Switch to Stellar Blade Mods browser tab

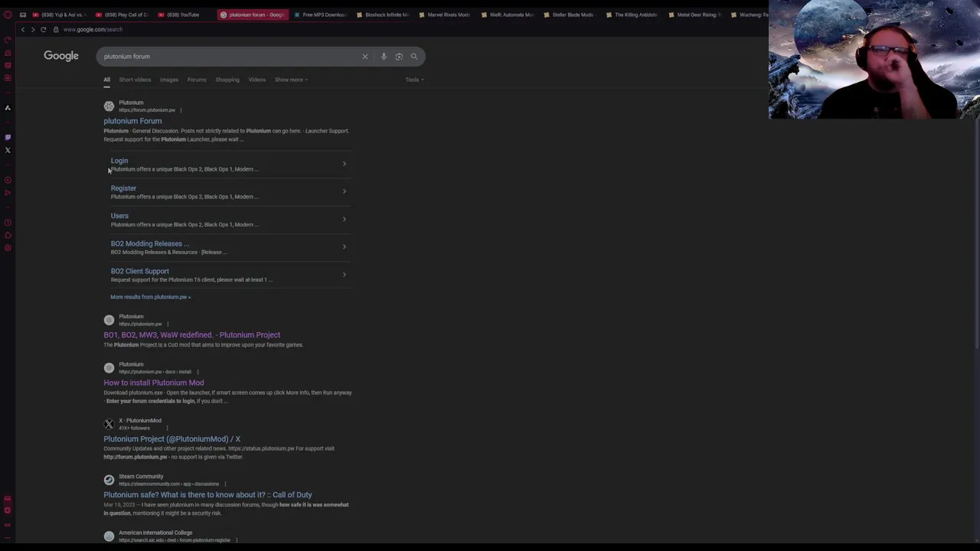[x=570, y=15]
